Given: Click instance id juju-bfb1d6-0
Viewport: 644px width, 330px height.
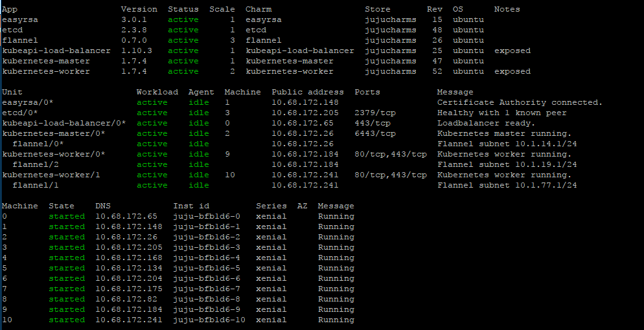Looking at the screenshot, I should (x=207, y=216).
